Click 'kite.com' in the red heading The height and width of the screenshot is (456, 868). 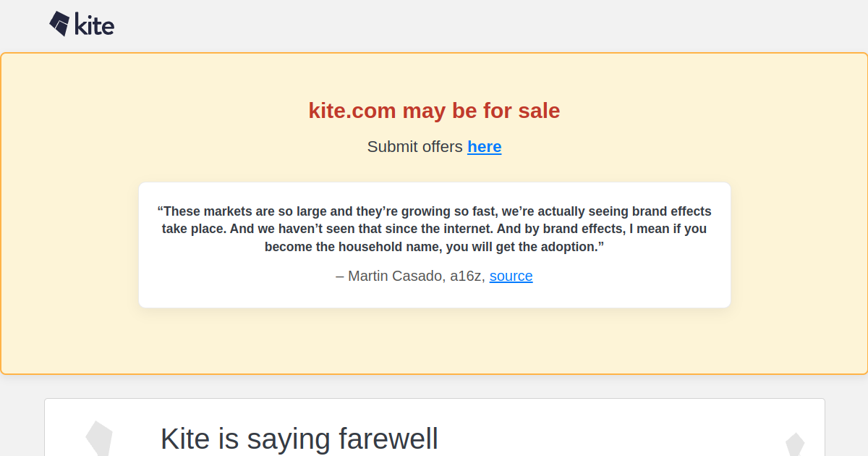click(352, 111)
